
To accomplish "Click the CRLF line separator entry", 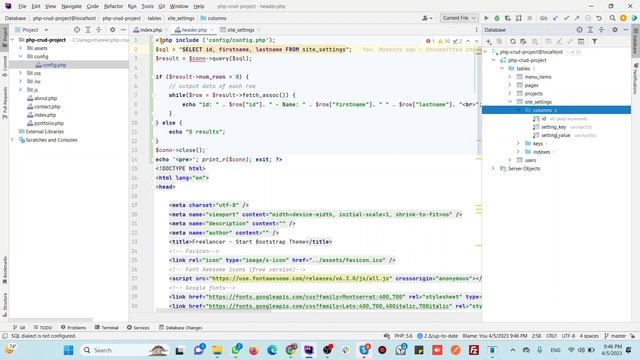I will [x=551, y=336].
